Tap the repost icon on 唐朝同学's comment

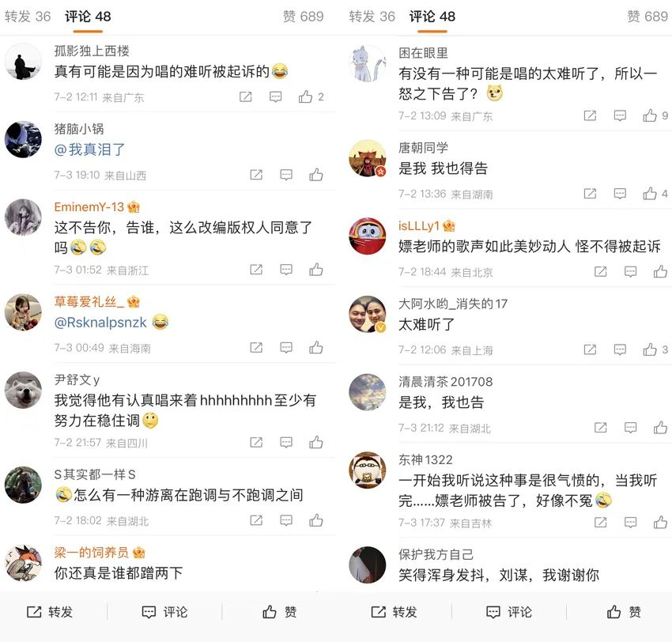[x=590, y=194]
